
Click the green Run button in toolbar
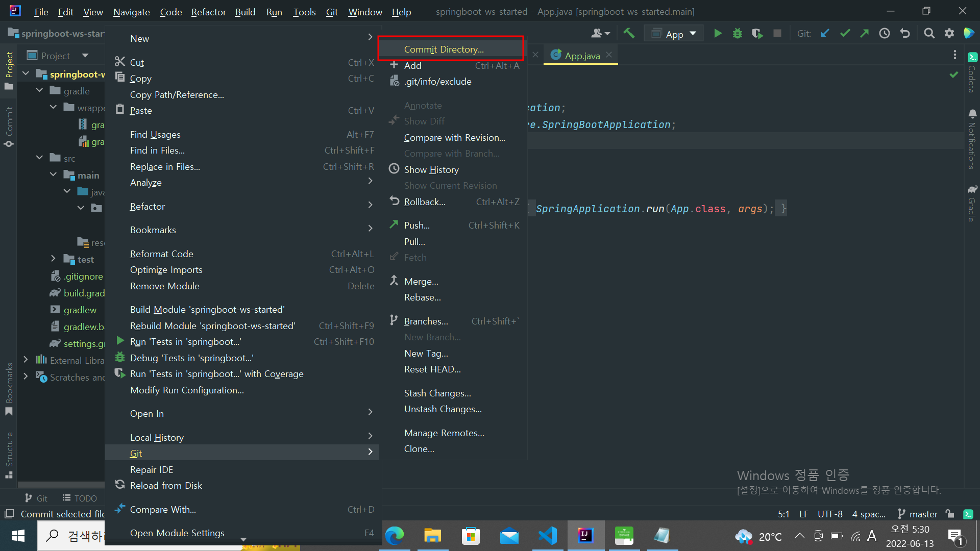pos(718,34)
